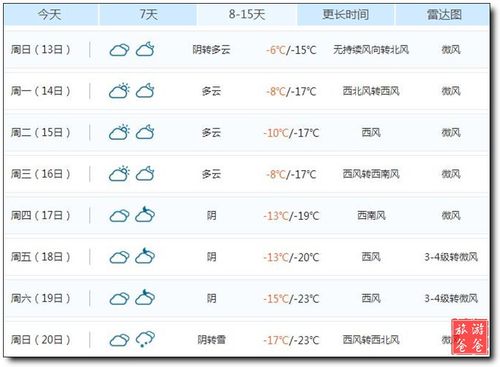Click the 阴转多云 weather description
500x367 pixels.
click(211, 50)
